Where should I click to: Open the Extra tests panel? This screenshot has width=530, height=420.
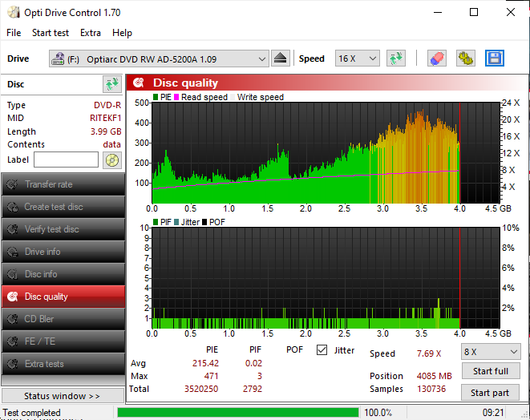[x=63, y=364]
